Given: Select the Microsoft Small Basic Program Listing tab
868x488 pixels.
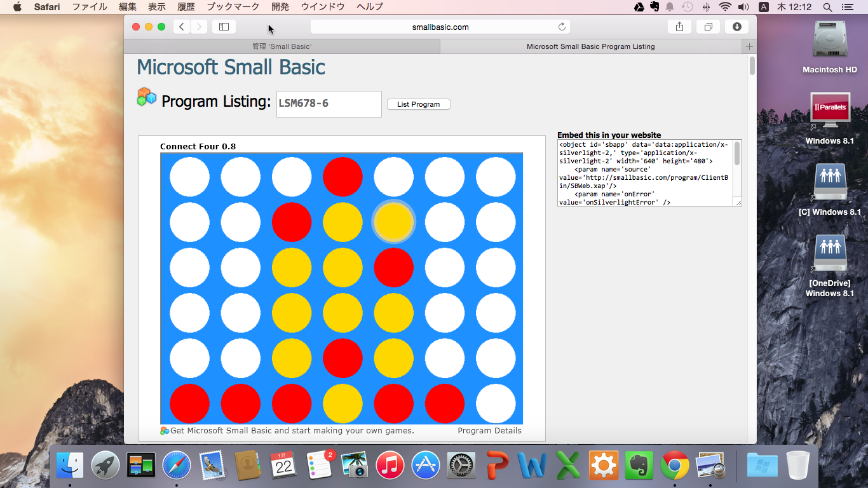Looking at the screenshot, I should pyautogui.click(x=590, y=46).
